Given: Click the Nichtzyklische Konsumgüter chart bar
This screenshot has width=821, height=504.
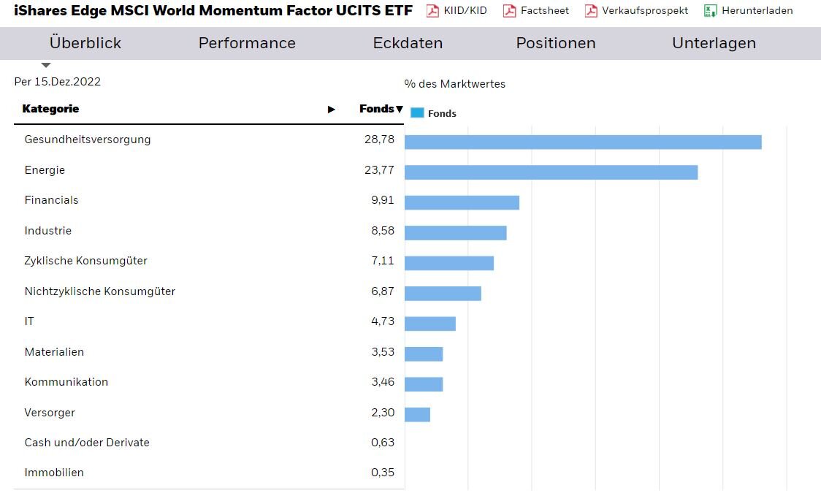Looking at the screenshot, I should click(443, 294).
